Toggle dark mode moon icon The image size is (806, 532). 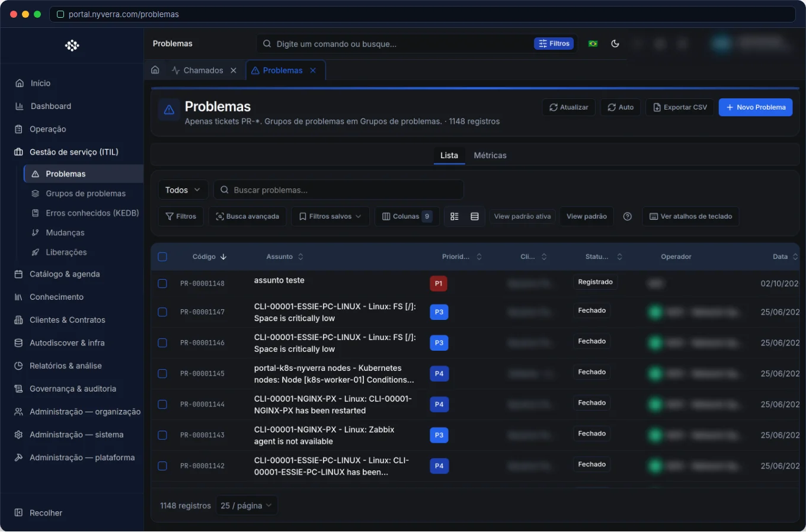615,44
